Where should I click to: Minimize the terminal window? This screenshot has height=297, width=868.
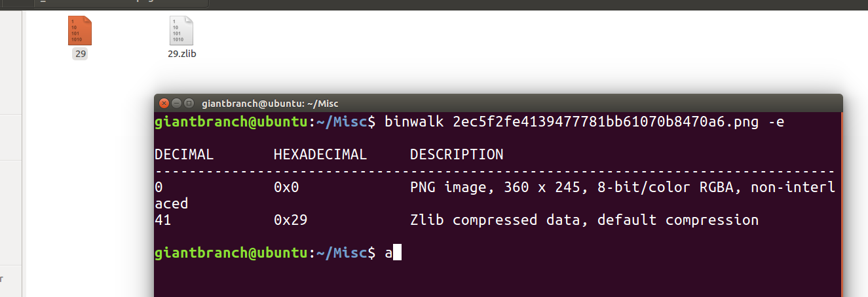point(177,103)
